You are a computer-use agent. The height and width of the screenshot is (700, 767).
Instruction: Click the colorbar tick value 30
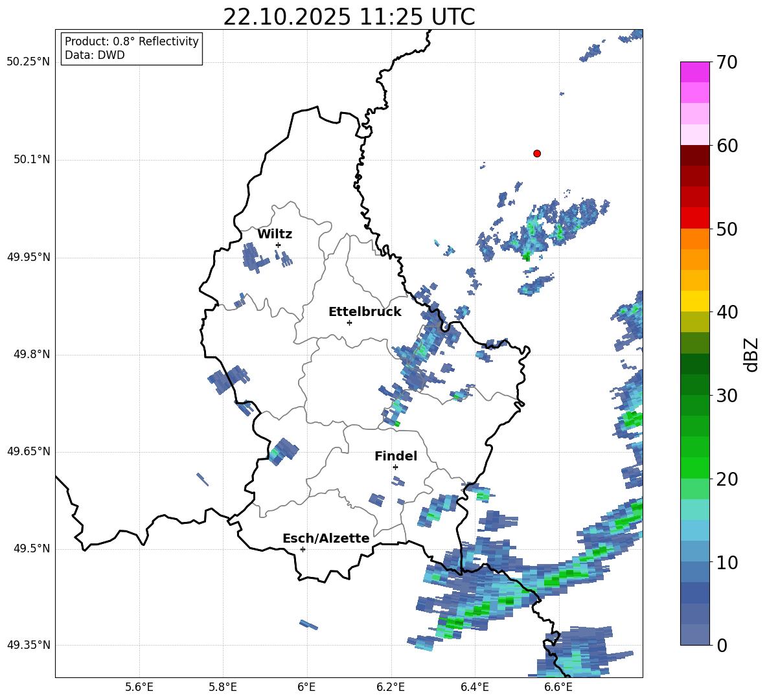pyautogui.click(x=727, y=396)
